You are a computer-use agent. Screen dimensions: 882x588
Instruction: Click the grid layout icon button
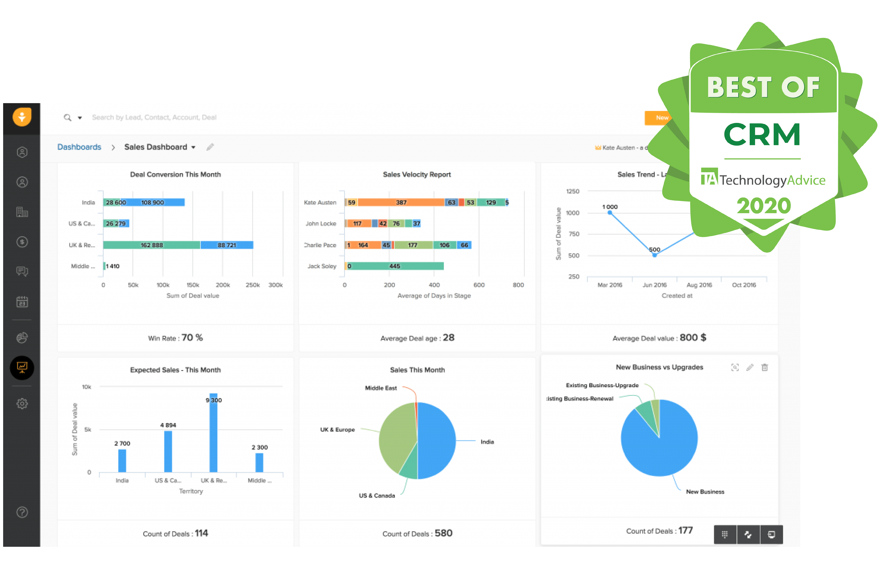[x=725, y=534]
